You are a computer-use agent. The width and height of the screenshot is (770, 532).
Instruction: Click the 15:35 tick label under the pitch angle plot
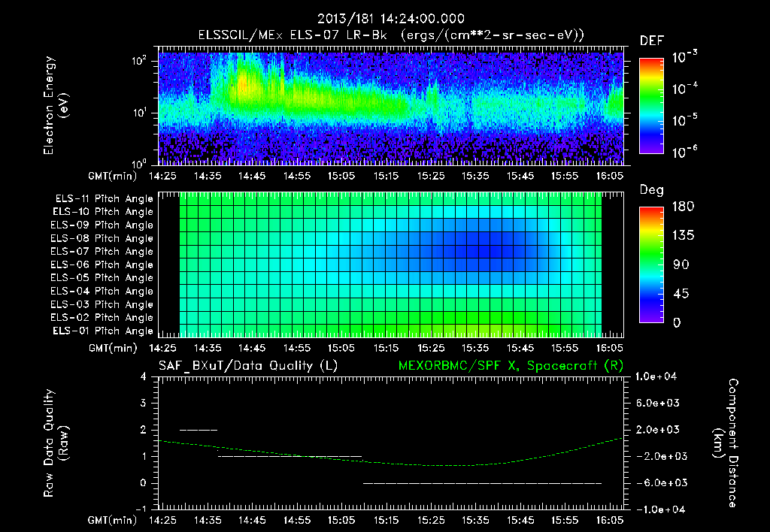(x=475, y=349)
